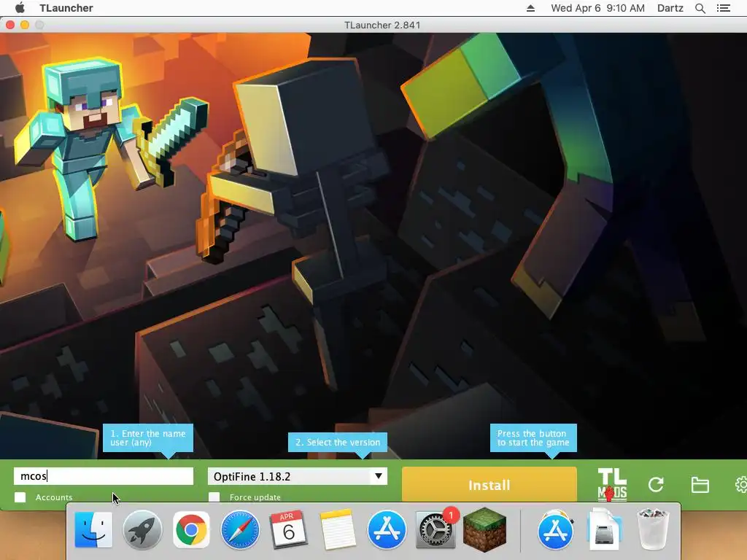Open the TLauncher menu bar item

point(66,8)
